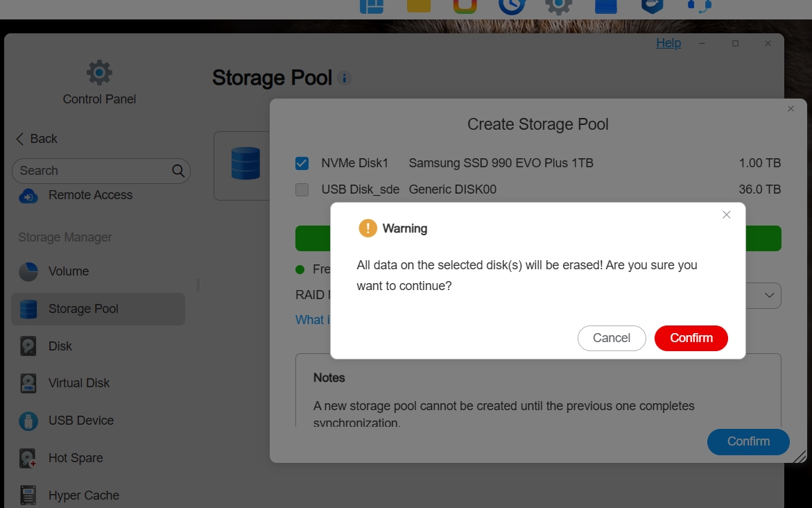Maximize the Control Panel window
Viewport: 812px width, 508px height.
pos(735,44)
